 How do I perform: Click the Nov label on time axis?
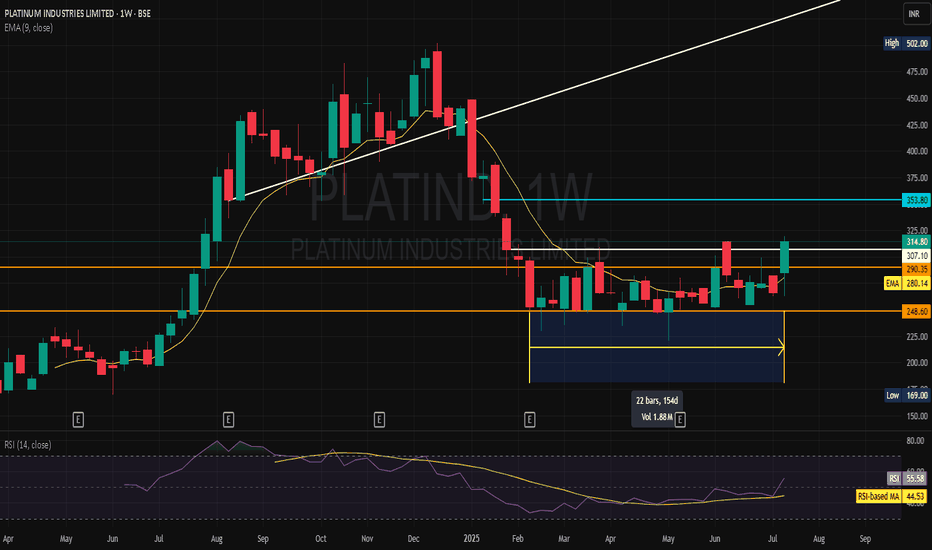click(367, 539)
